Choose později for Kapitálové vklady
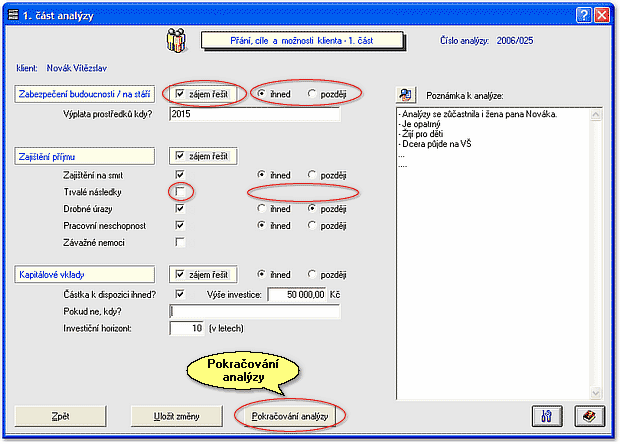 coord(313,274)
